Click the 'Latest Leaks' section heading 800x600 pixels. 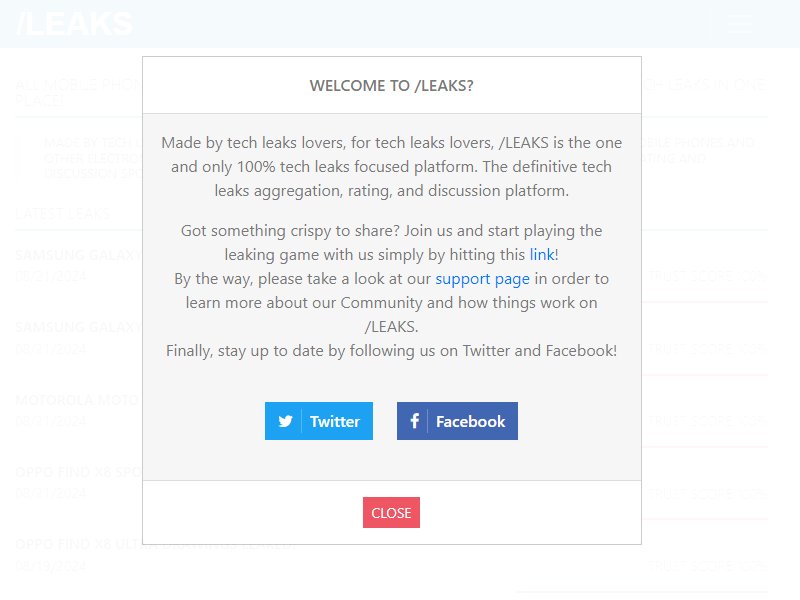pos(62,213)
